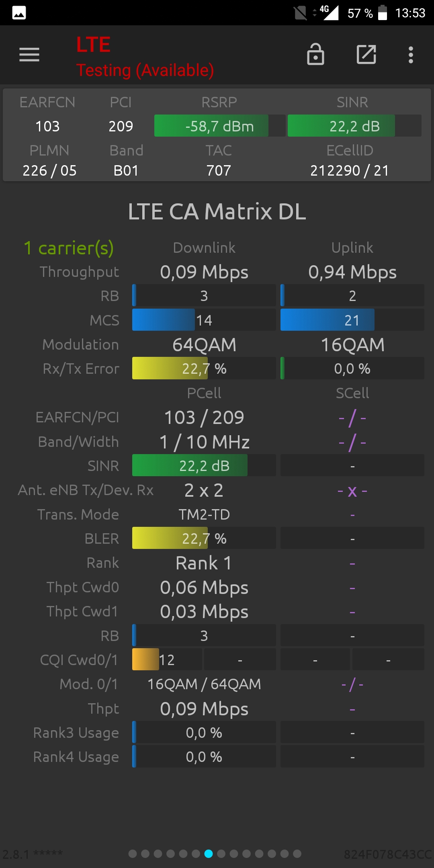Screen dimensions: 434x868
Task: Tap the export/share icon
Action: click(366, 54)
